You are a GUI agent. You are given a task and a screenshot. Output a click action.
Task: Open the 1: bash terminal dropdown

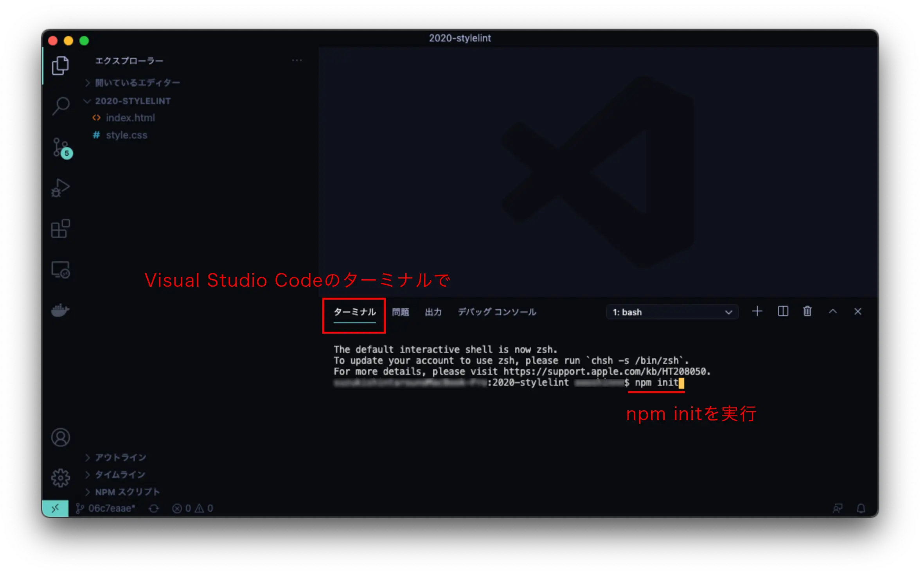(672, 312)
